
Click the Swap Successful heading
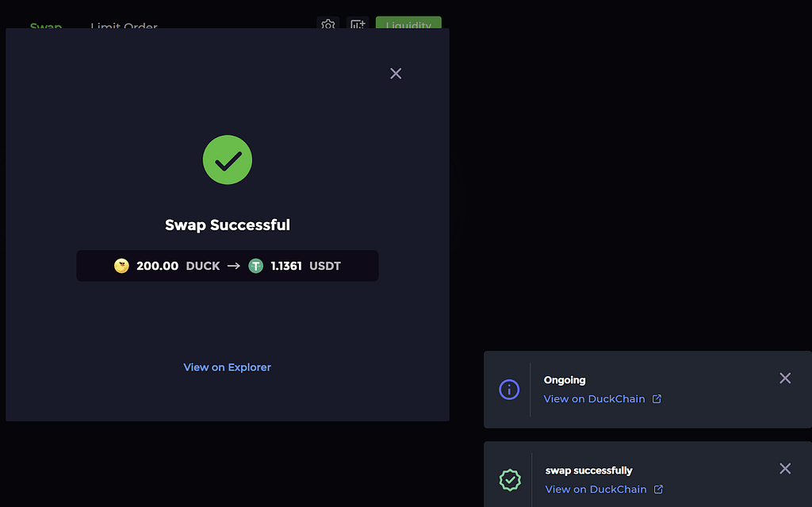(228, 225)
